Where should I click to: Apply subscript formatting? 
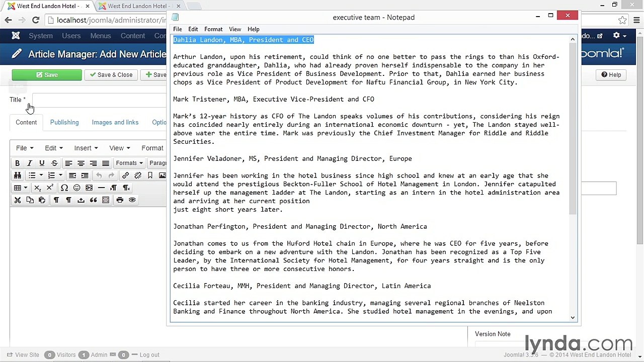pyautogui.click(x=37, y=188)
